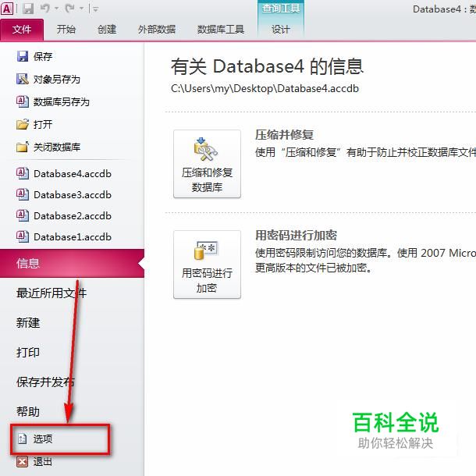
Task: Open the undo history dropdown arrow
Action: point(56,9)
